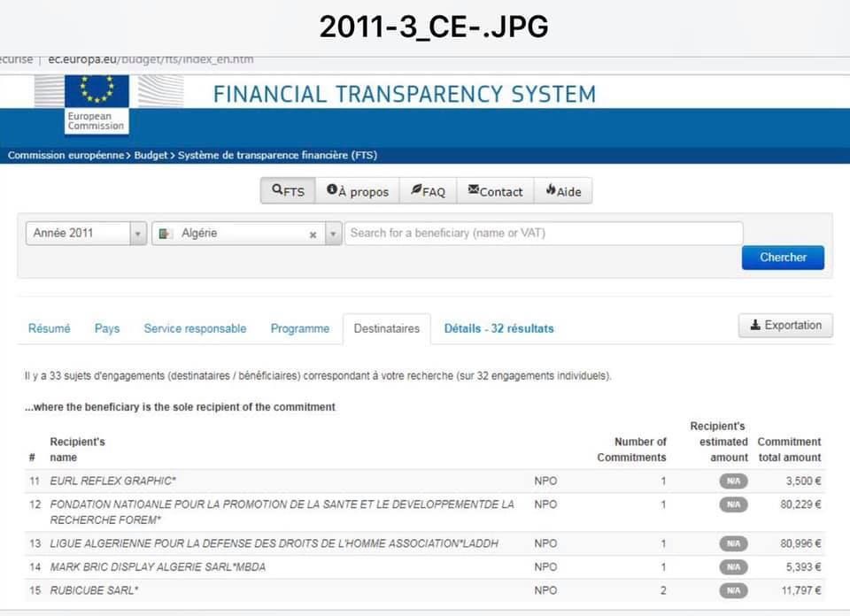Click the European Commission logo
This screenshot has height=616, width=850.
pos(97,104)
